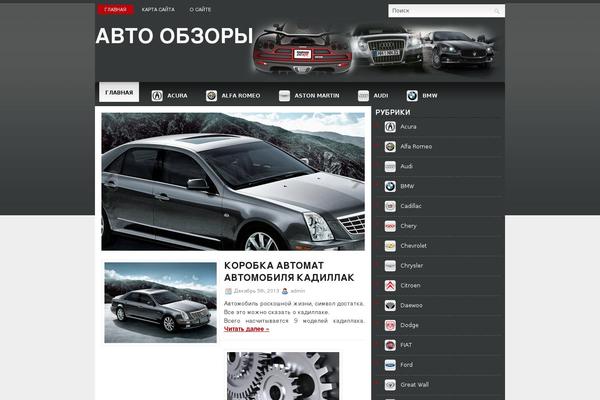The image size is (600, 400).
Task: Click the Alfa Romeo logo in navigation bar
Action: coord(211,96)
